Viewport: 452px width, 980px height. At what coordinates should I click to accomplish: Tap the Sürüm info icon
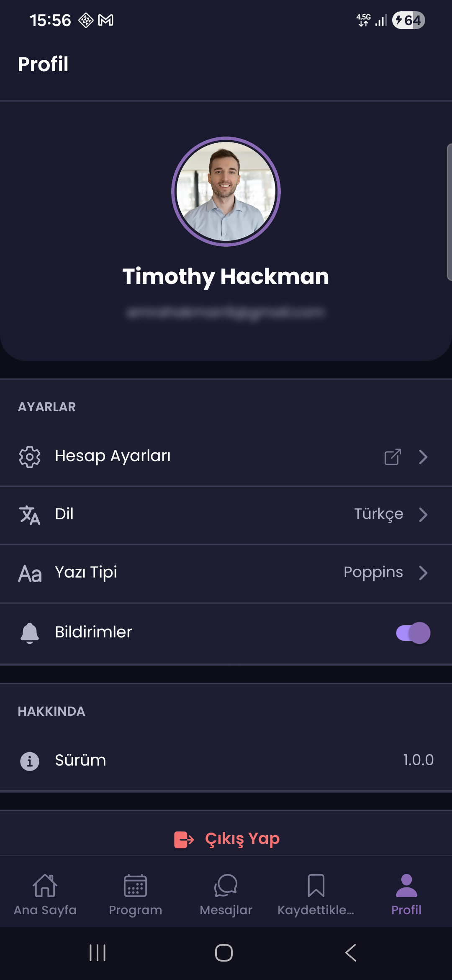pyautogui.click(x=30, y=761)
